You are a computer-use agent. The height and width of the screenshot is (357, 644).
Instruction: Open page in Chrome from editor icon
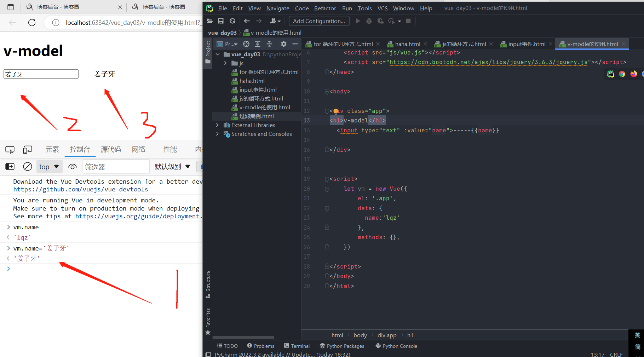tap(622, 74)
